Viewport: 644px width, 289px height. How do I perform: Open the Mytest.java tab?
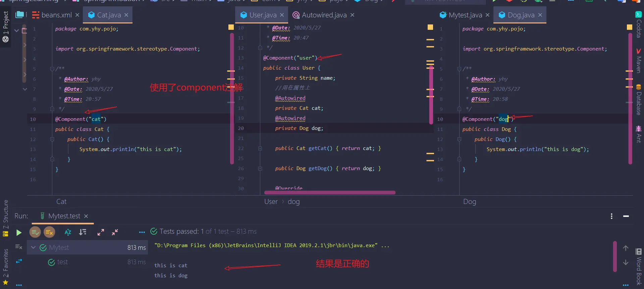[461, 15]
